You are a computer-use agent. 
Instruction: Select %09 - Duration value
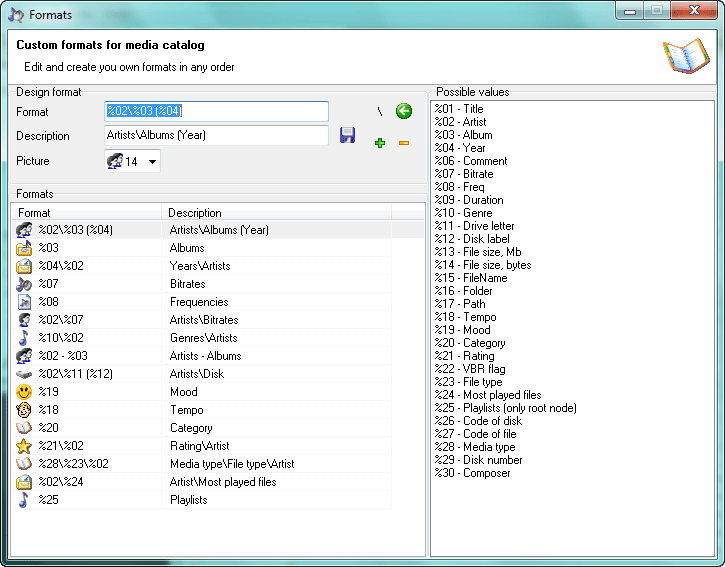pyautogui.click(x=469, y=200)
